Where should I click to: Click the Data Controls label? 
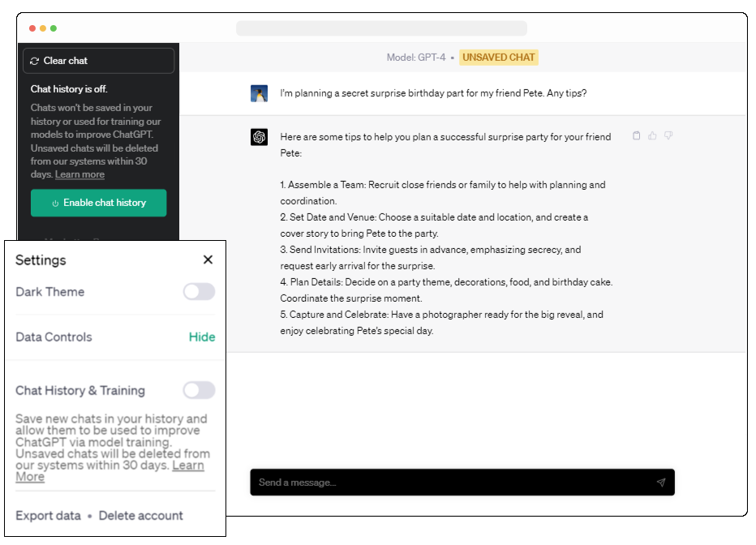tap(54, 337)
